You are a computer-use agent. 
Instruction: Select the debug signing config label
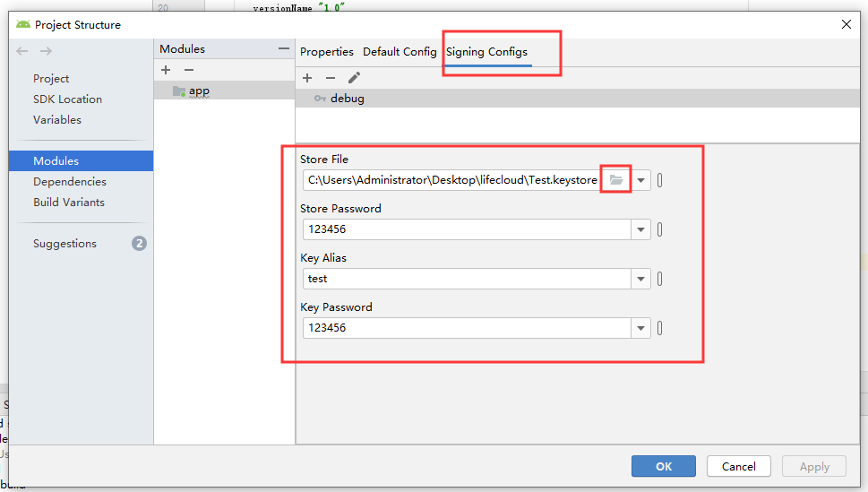click(x=347, y=99)
